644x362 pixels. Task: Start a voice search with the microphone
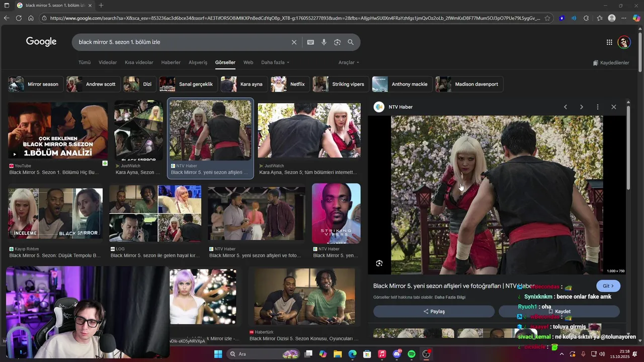[x=324, y=42]
